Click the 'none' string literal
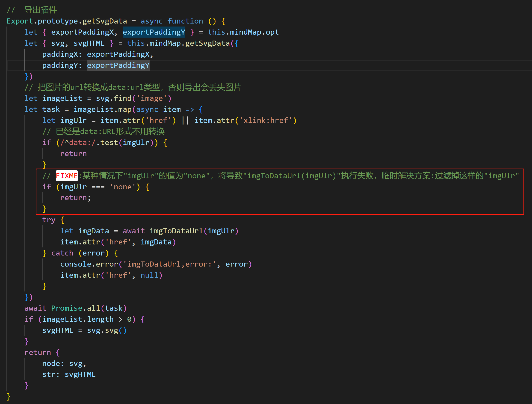The width and height of the screenshot is (532, 404). tap(123, 187)
